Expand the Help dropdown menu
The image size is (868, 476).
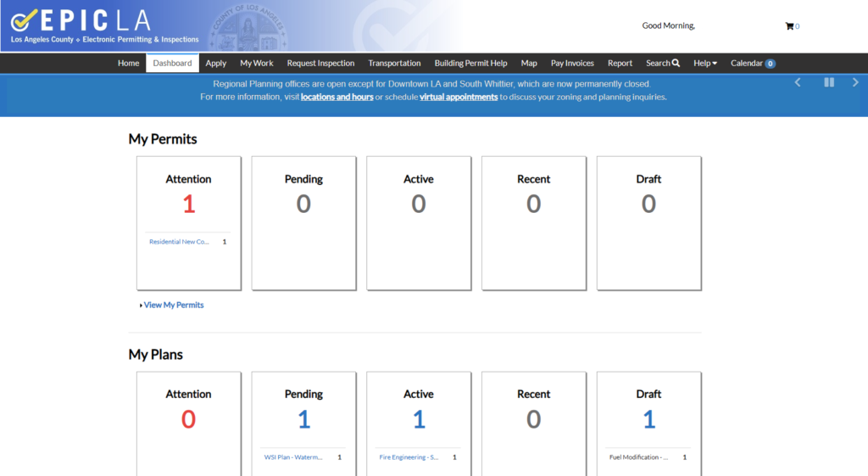pyautogui.click(x=705, y=63)
